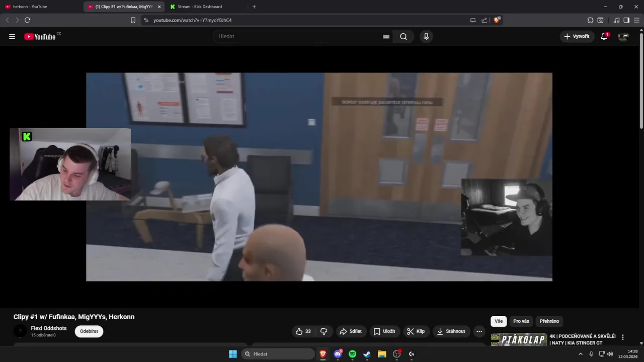Activate voice search microphone
Screen dimensions: 644x362
(x=426, y=36)
